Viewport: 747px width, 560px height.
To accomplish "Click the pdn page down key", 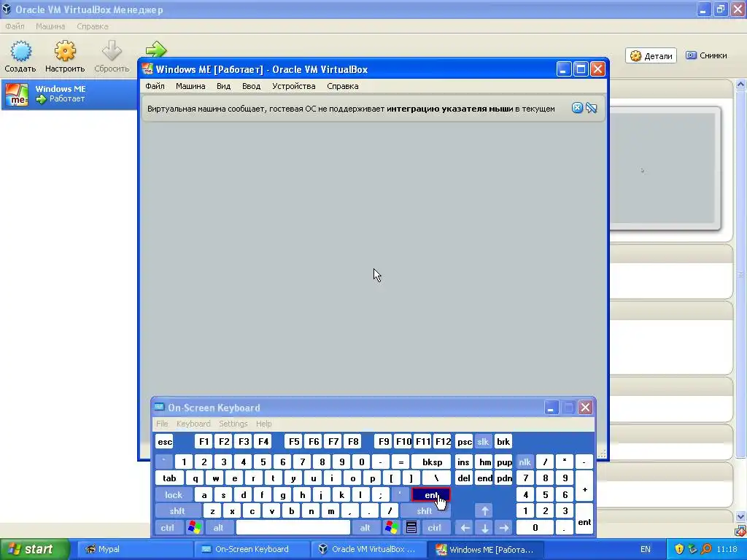I will 504,478.
